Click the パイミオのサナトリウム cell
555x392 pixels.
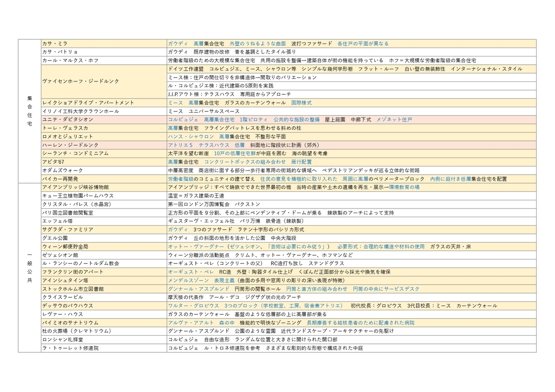104,323
